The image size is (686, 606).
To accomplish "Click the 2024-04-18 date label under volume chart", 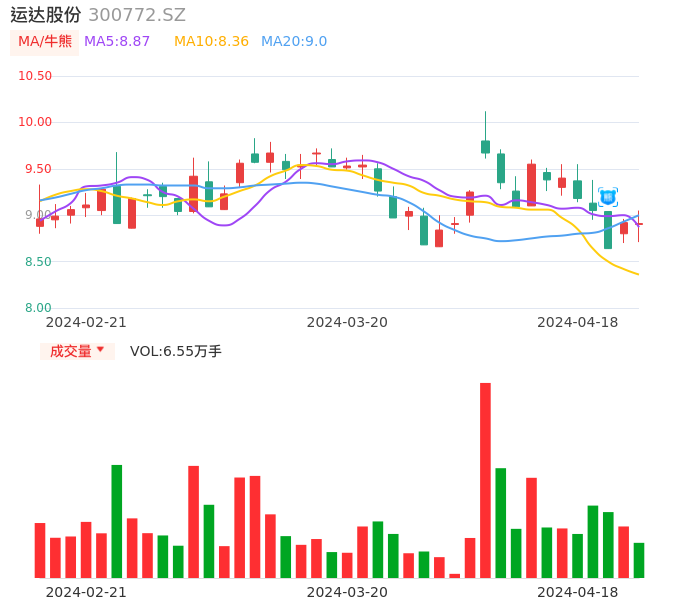I will click(x=577, y=591).
